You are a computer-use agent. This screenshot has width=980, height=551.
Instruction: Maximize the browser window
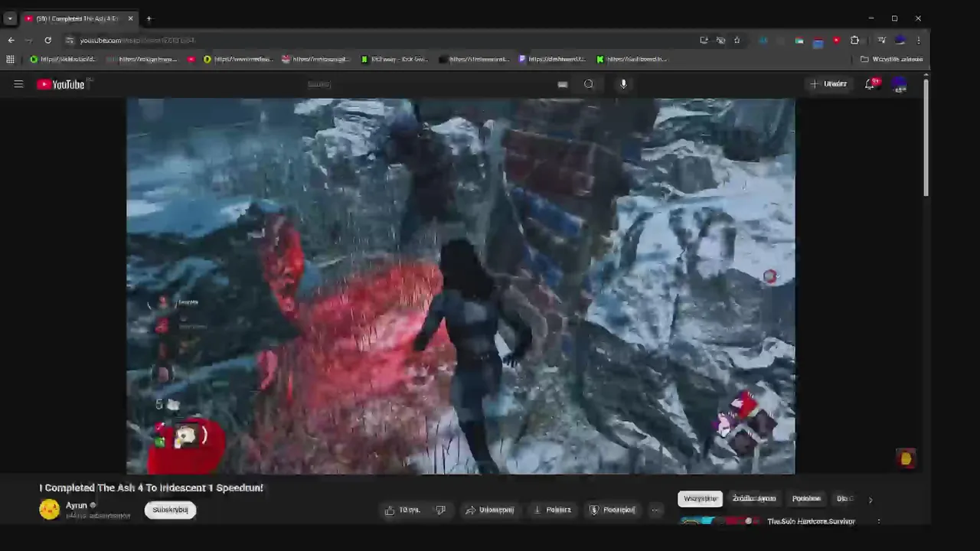point(894,18)
